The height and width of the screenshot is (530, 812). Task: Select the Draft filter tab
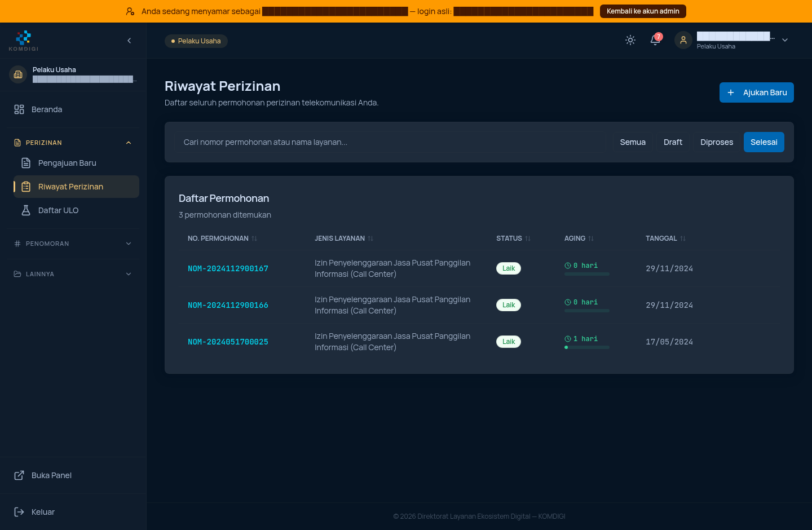click(673, 142)
